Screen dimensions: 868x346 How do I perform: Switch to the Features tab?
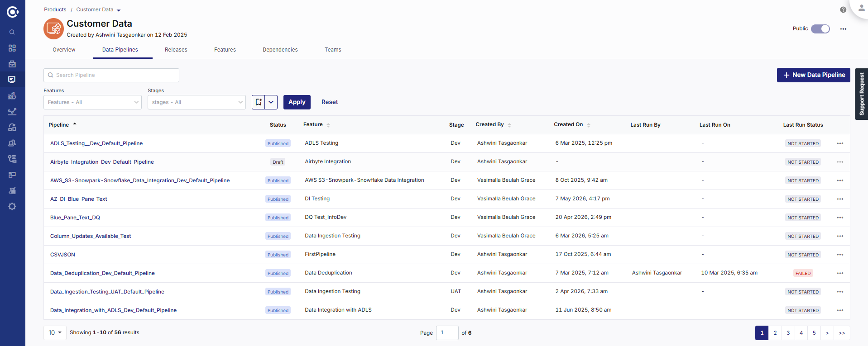225,50
